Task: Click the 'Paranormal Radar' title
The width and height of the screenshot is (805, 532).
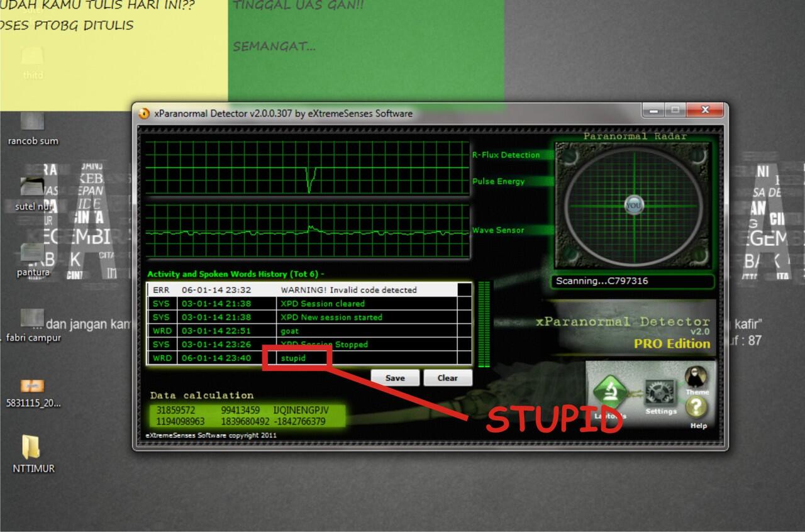Action: (x=635, y=136)
